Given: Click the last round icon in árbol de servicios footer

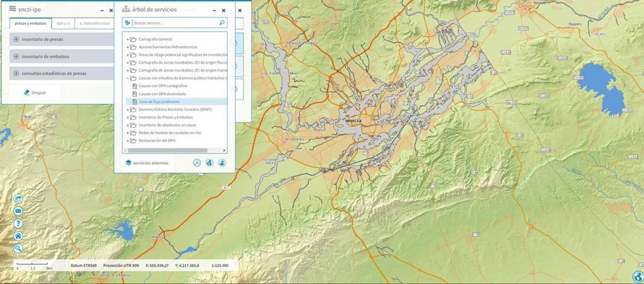Looking at the screenshot, I should click(222, 163).
